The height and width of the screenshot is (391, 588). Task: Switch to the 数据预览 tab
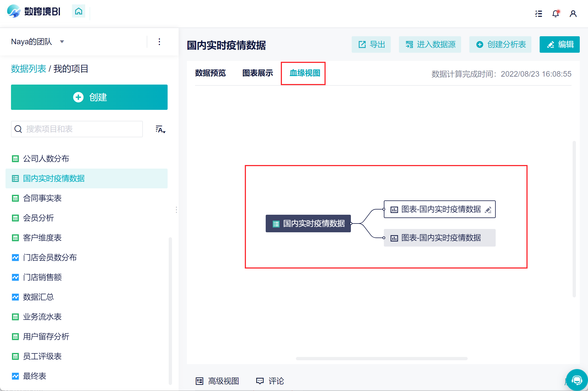[x=210, y=73]
